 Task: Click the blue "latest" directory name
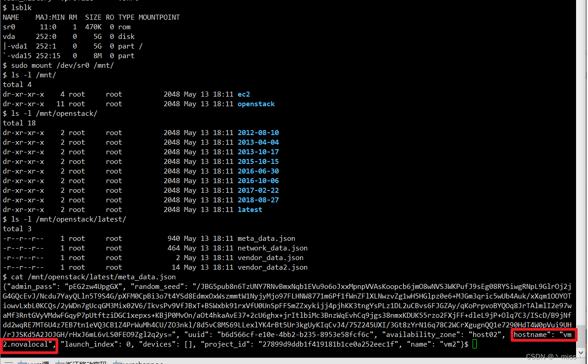click(250, 210)
